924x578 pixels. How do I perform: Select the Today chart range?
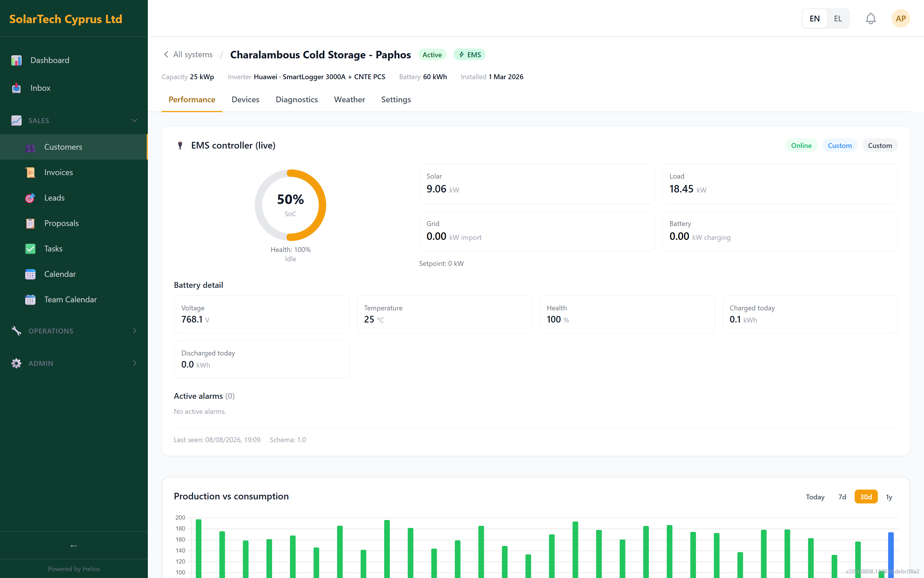[x=815, y=497]
